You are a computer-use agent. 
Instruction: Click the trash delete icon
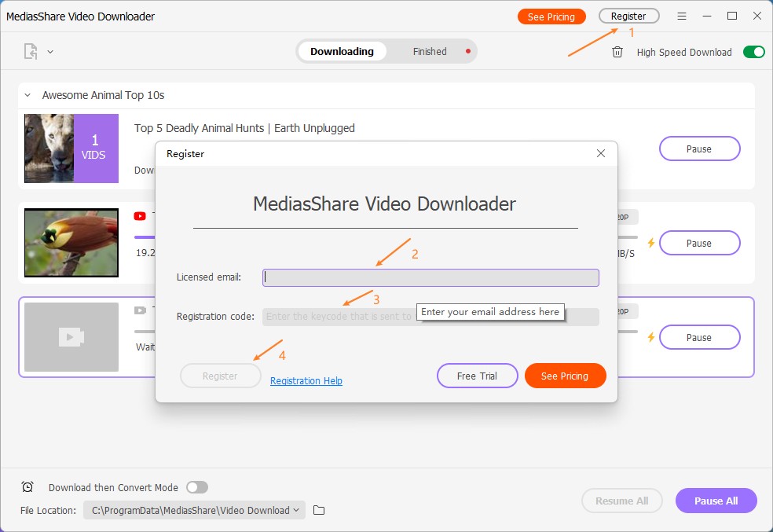[x=617, y=52]
